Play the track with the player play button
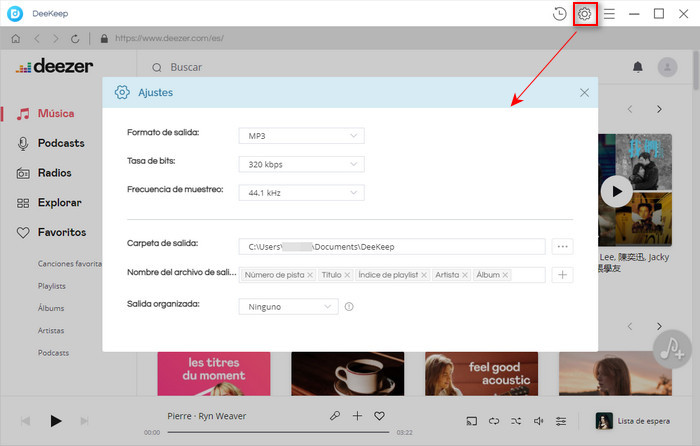Image resolution: width=700 pixels, height=446 pixels. tap(55, 421)
